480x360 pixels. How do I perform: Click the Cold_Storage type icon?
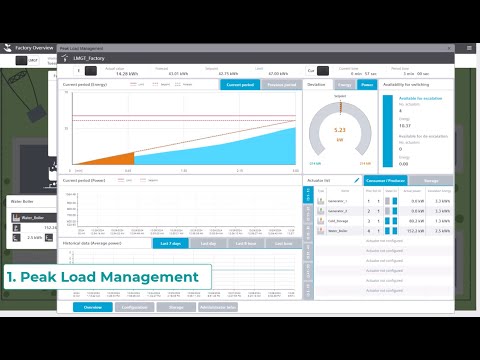[x=321, y=221]
